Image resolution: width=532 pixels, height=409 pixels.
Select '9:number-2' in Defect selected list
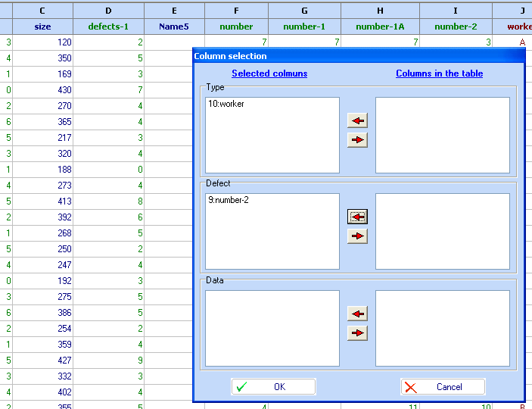tap(229, 201)
